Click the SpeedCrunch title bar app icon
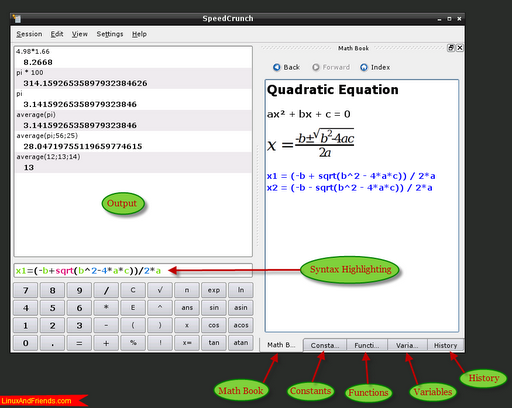Image resolution: width=512 pixels, height=408 pixels. coord(17,19)
